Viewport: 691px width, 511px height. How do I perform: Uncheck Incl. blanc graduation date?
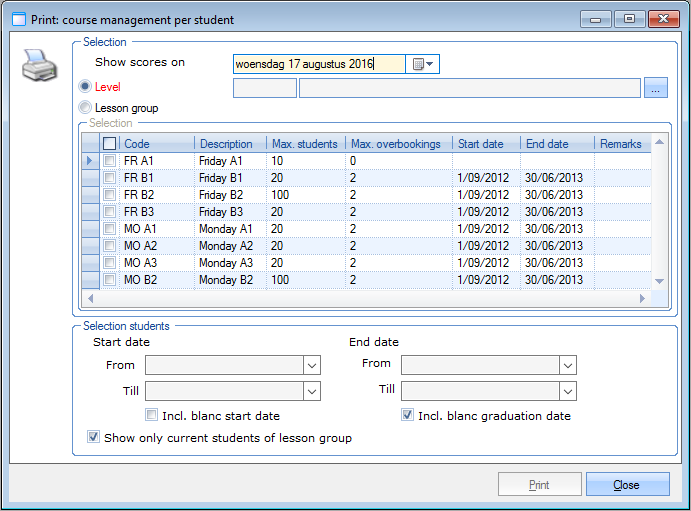(407, 415)
